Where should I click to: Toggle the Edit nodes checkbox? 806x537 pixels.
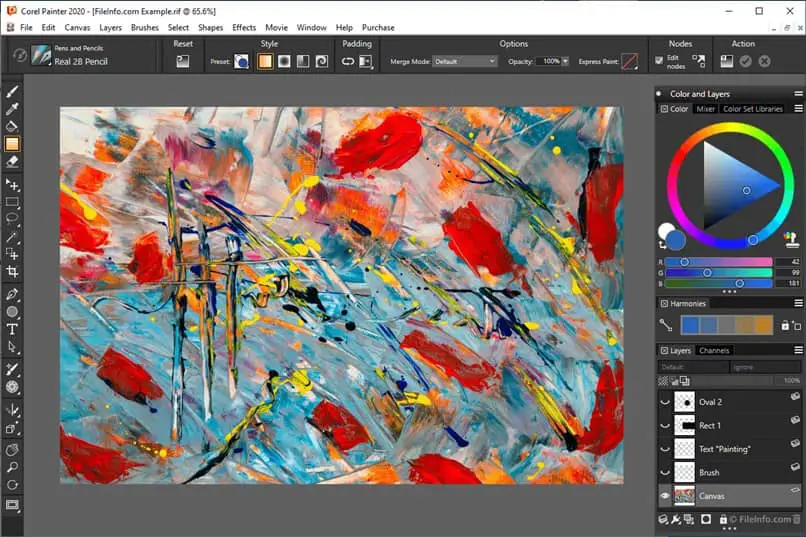pyautogui.click(x=658, y=61)
